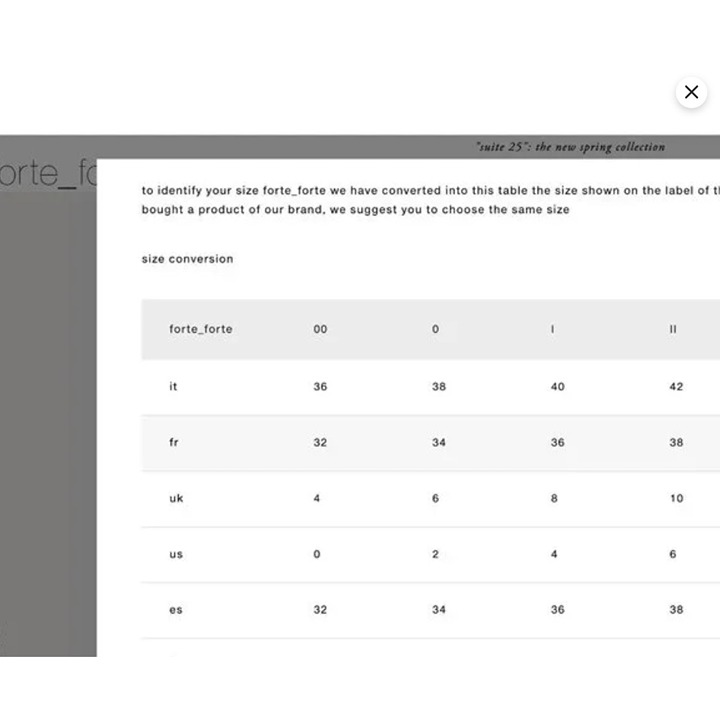Click the 'forte_forte' header row label

point(201,329)
